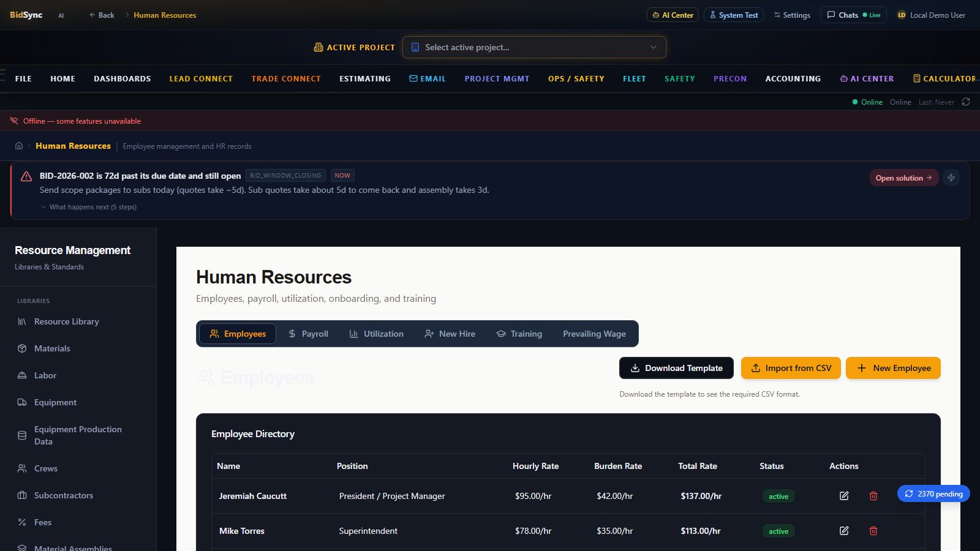Click the Online status indicator with green dot

867,102
